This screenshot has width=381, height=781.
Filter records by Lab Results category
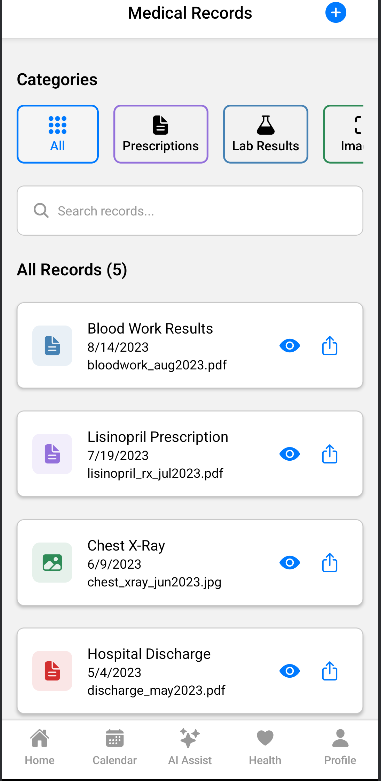pos(265,134)
